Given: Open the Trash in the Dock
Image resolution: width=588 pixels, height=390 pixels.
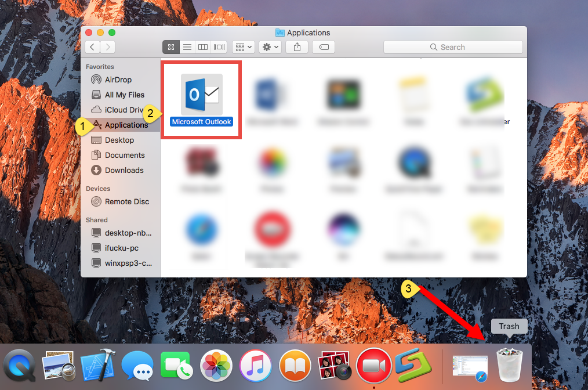Looking at the screenshot, I should click(509, 366).
